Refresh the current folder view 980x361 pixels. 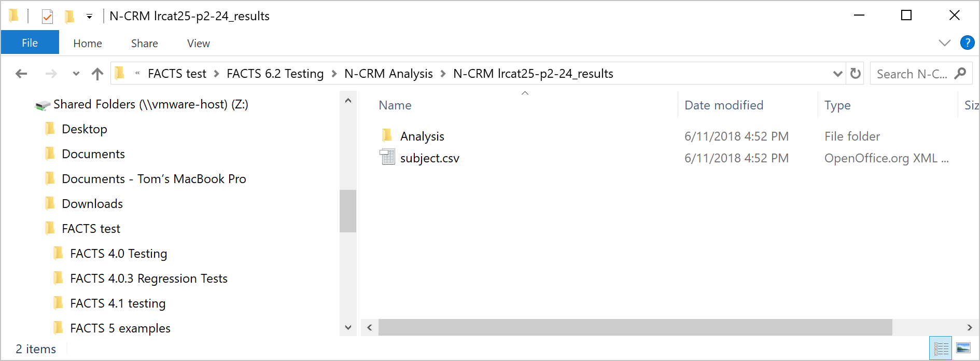click(x=856, y=74)
